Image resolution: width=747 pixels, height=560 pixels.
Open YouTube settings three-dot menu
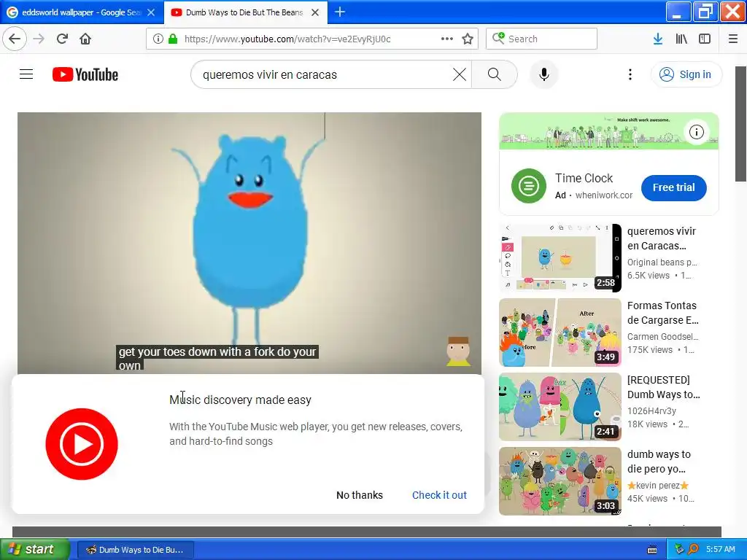click(630, 74)
